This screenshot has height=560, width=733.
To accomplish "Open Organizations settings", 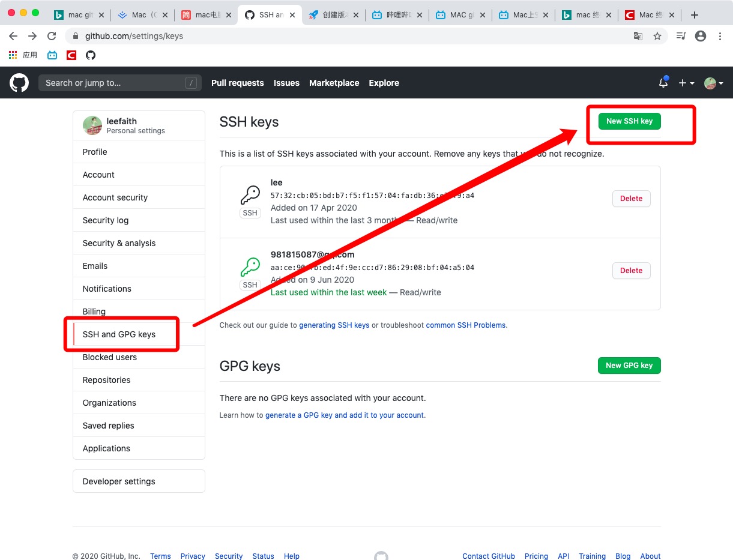I will [139, 403].
